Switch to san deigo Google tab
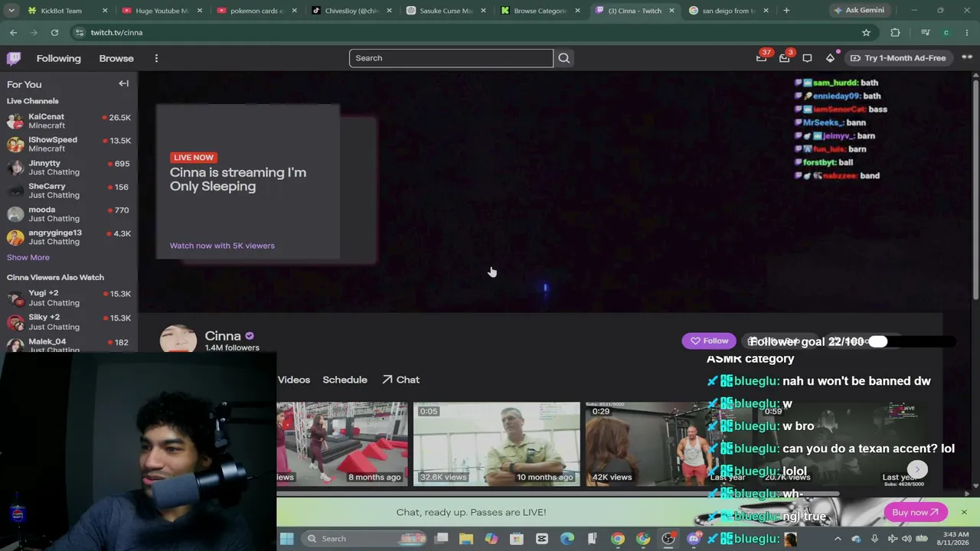The height and width of the screenshot is (551, 980). 729,11
